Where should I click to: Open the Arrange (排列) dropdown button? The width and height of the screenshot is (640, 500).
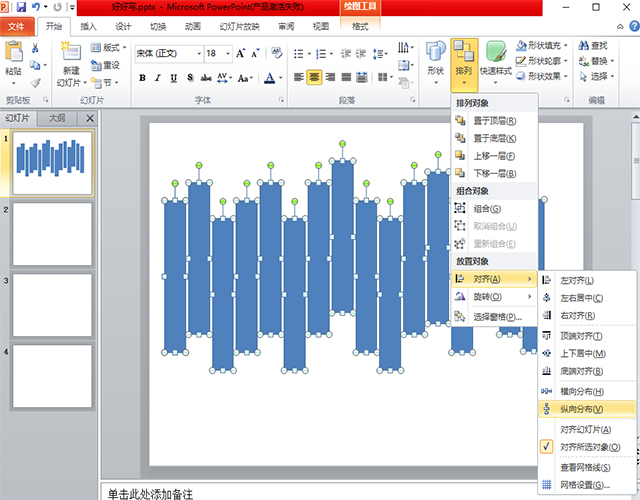tap(464, 64)
